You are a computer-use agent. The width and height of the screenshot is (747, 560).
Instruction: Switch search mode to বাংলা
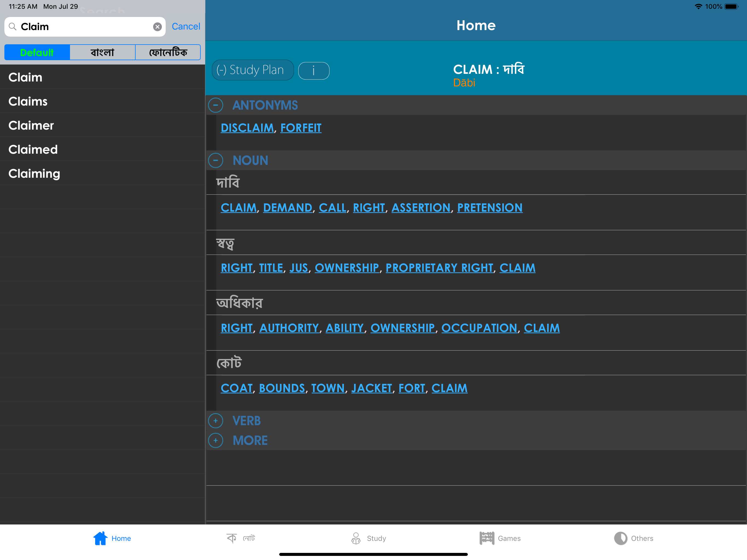[x=102, y=52]
